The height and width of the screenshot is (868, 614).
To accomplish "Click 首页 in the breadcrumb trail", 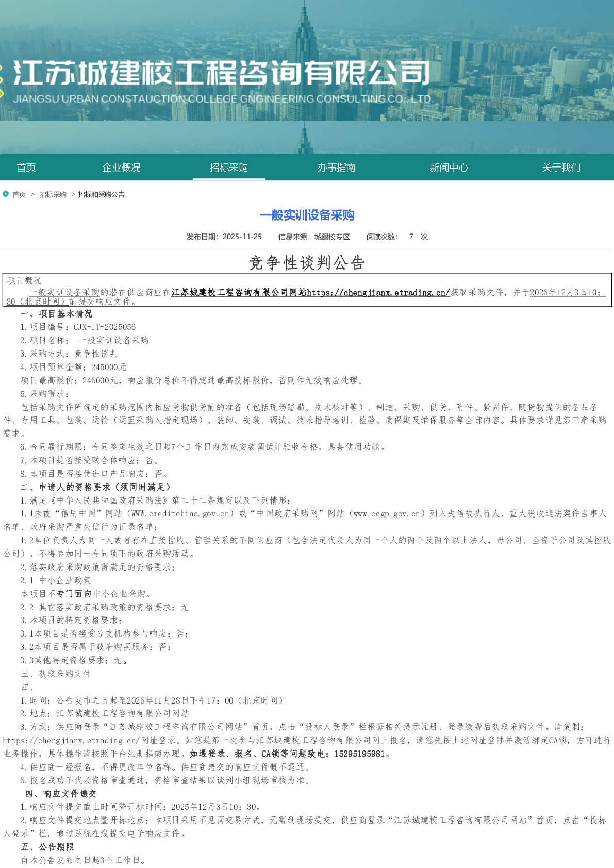I will point(19,195).
